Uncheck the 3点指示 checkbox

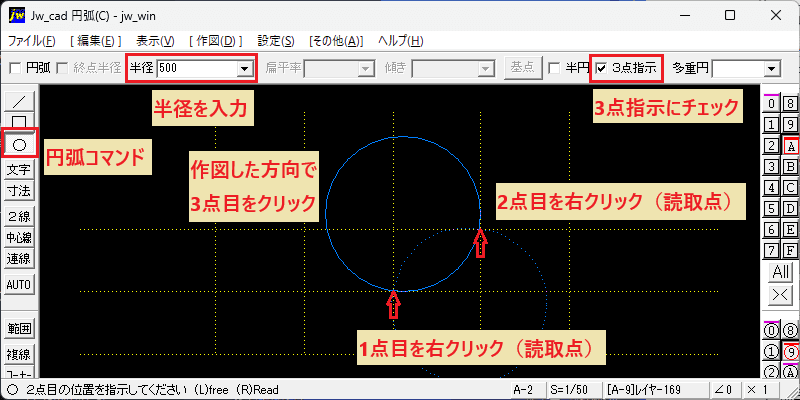pos(602,67)
